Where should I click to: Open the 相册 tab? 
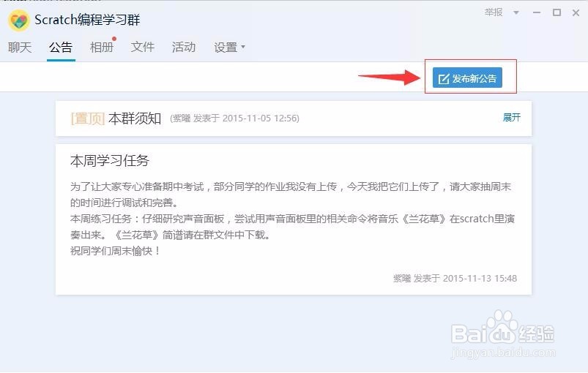coord(102,48)
